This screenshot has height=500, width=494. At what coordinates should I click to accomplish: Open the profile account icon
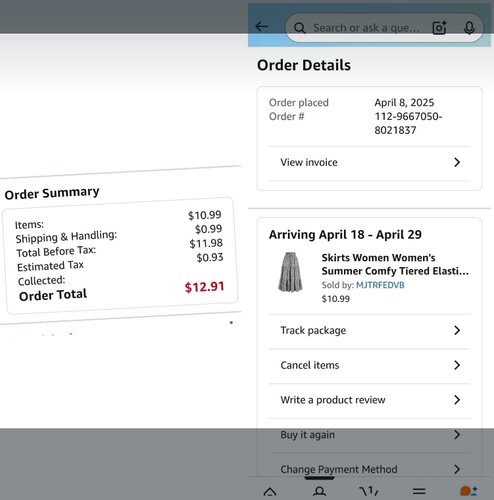point(319,491)
